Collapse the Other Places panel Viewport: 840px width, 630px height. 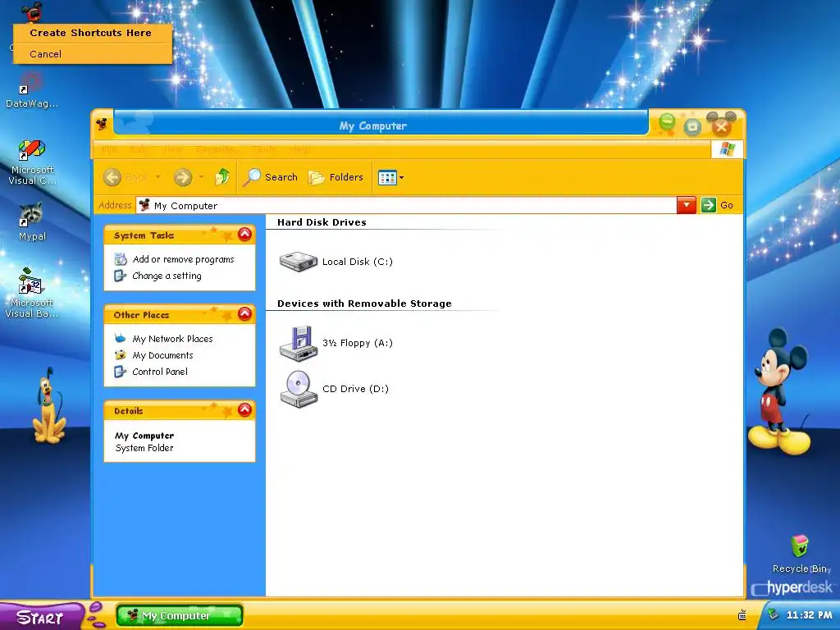(244, 314)
